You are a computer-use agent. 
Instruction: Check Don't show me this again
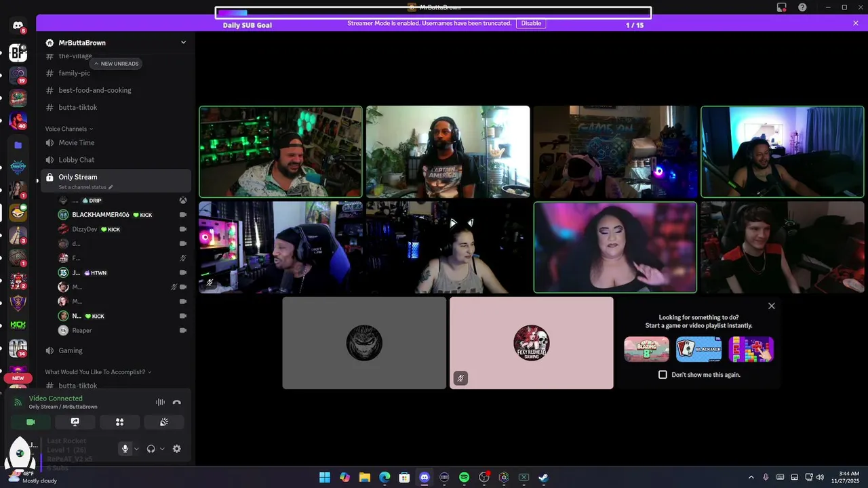pos(663,375)
